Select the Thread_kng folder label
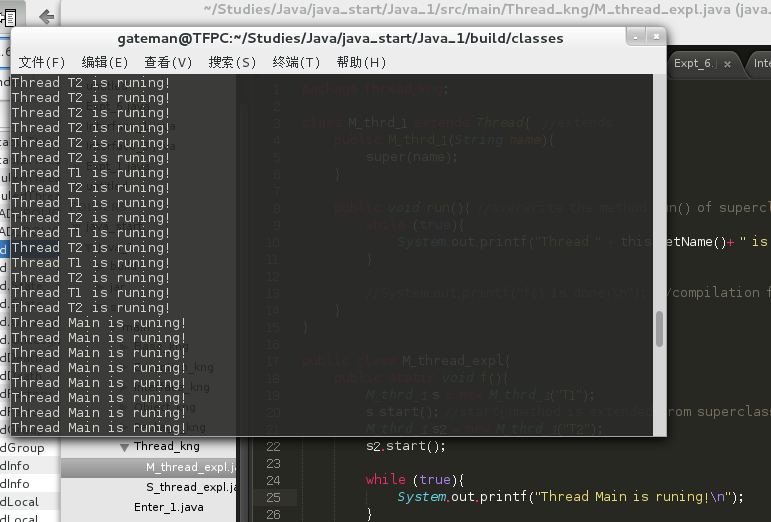Viewport: 771px width, 522px height. pos(166,447)
